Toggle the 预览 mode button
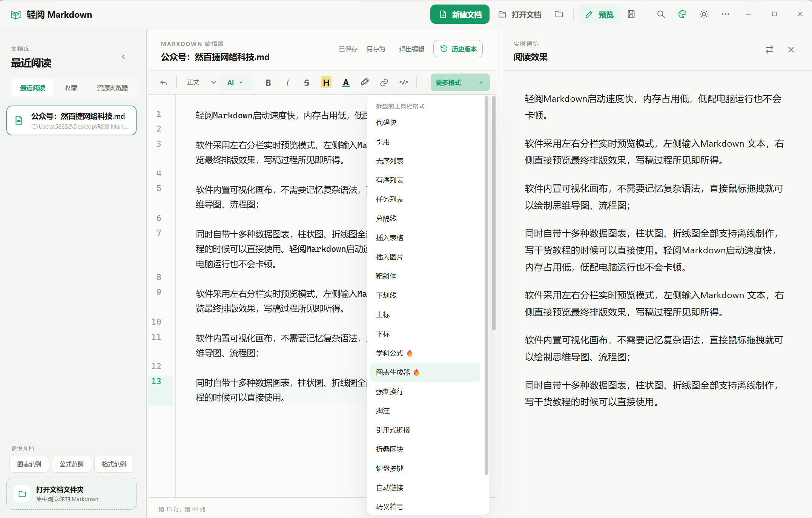Viewport: 812px width, 518px height. (599, 14)
